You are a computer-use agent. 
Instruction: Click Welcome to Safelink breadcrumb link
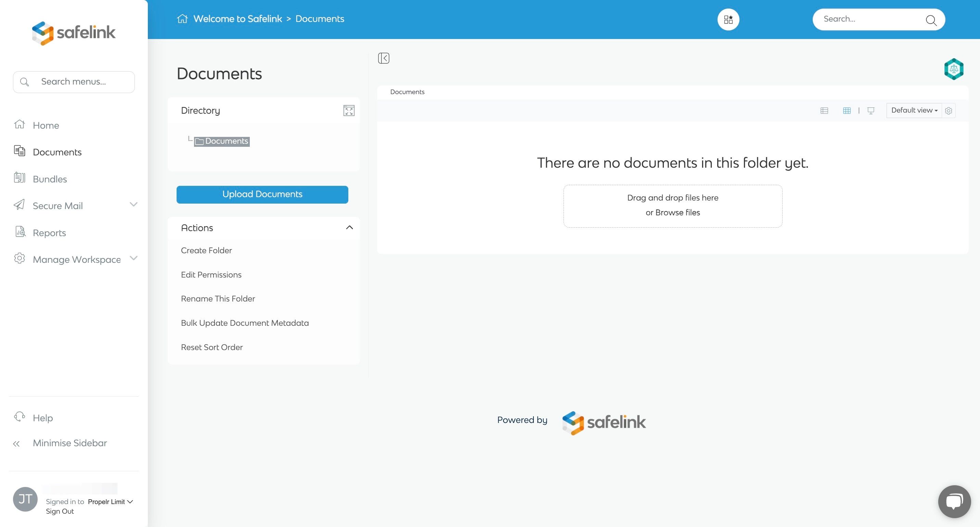(x=238, y=18)
